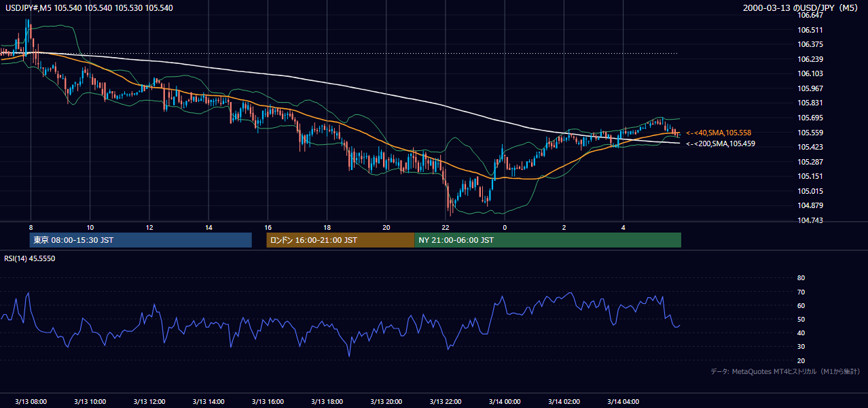The image size is (868, 408).
Task: Click hour label 2 under price chart
Action: (564, 227)
